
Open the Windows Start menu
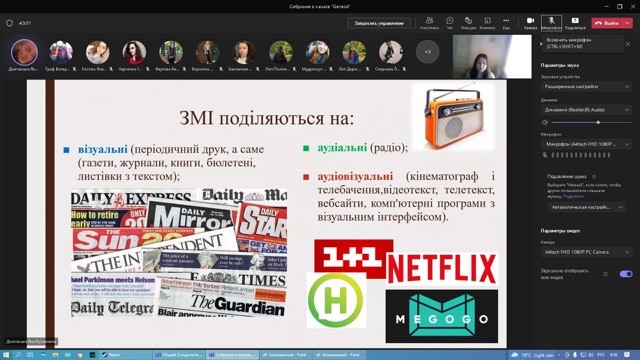pyautogui.click(x=6, y=355)
